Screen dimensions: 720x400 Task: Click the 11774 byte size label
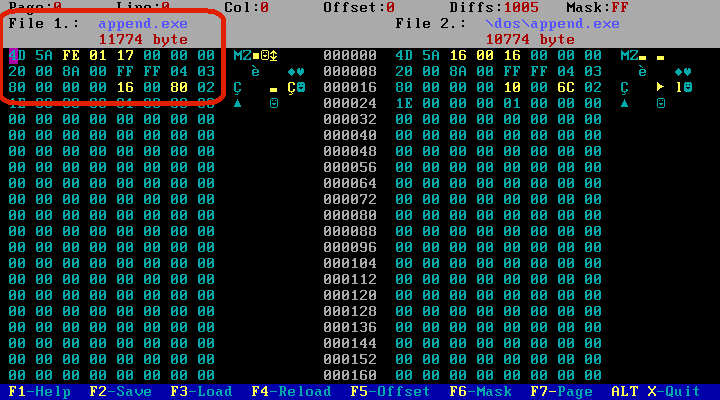(143, 39)
